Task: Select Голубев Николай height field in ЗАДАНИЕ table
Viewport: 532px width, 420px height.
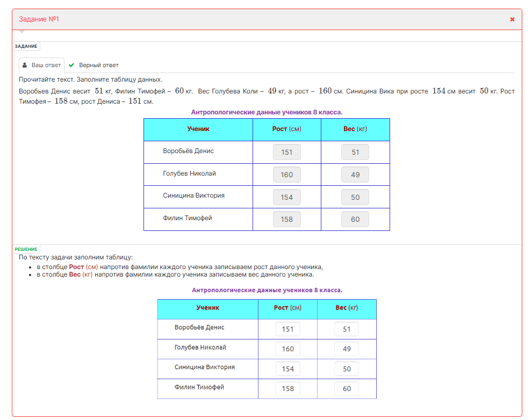Action: (287, 175)
